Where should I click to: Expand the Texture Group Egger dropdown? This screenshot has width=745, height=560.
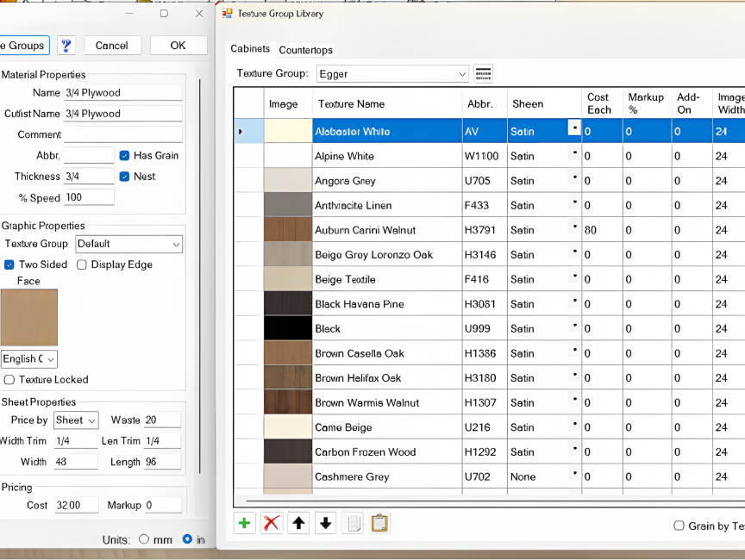tap(462, 75)
